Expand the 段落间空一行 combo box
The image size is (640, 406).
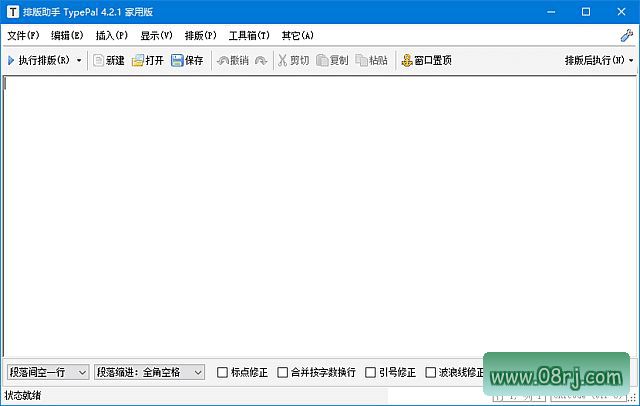point(48,372)
